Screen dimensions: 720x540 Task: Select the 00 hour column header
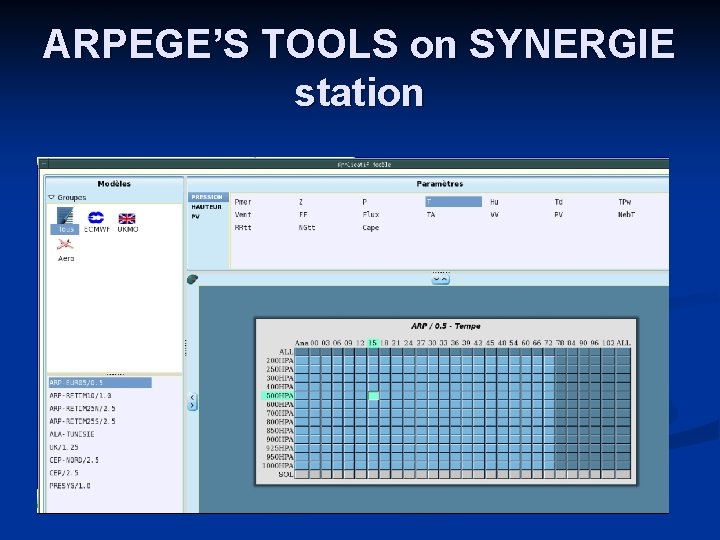point(314,343)
